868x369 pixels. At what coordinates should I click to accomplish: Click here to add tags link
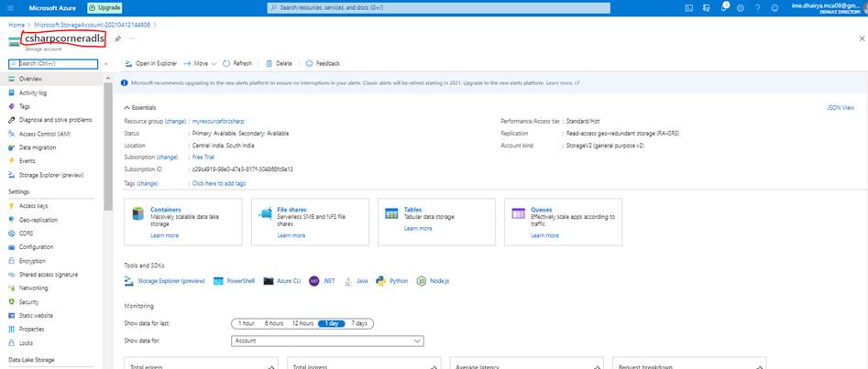coord(219,183)
